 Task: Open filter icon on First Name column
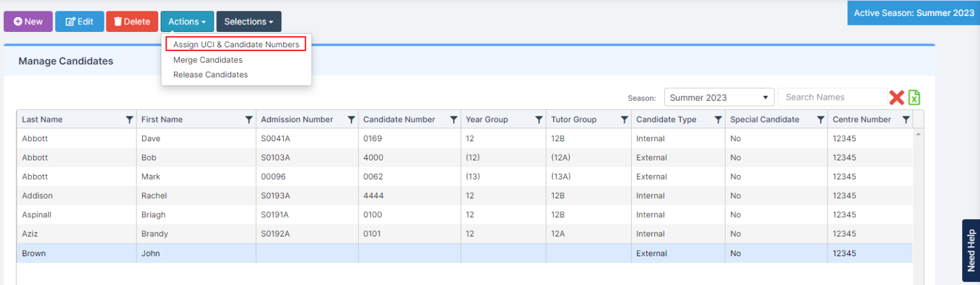coord(249,119)
